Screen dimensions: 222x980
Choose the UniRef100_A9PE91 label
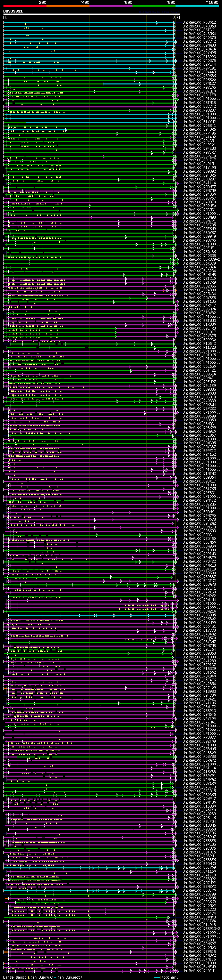click(199, 68)
